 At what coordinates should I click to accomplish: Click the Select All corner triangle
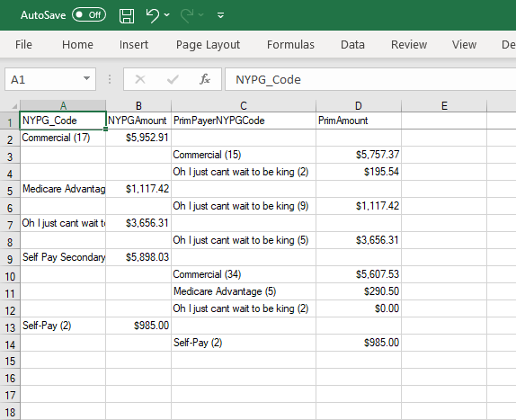coord(14,106)
